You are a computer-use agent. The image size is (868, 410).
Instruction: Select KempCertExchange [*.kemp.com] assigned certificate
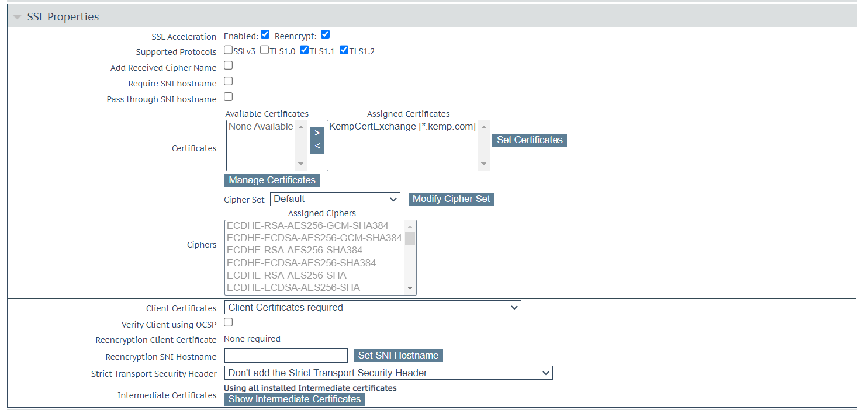pos(403,127)
